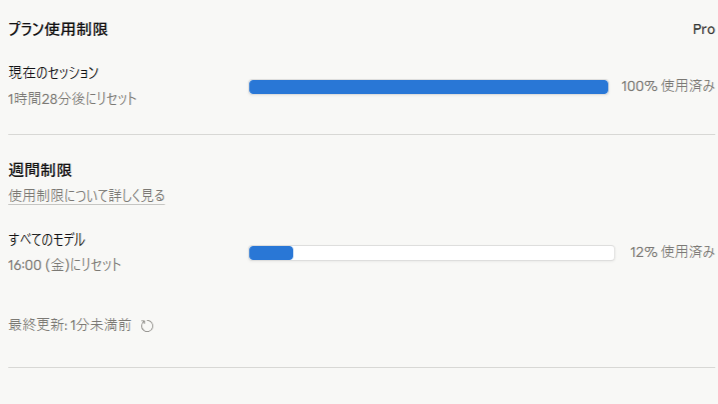Click the refresh icon beside 最終更新
The height and width of the screenshot is (404, 718).
[x=147, y=325]
